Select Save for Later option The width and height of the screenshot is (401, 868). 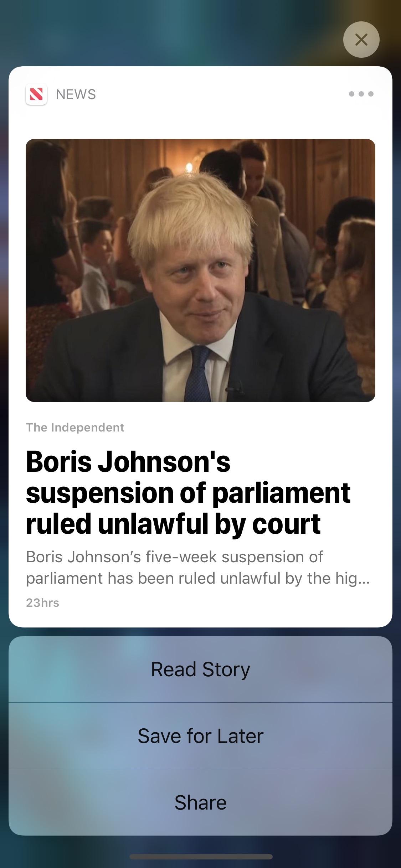tap(200, 736)
